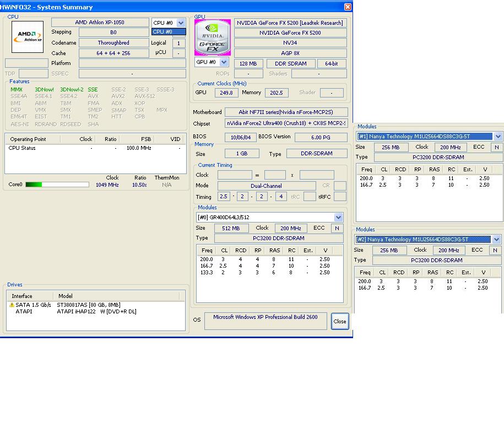The image size is (504, 423).
Task: Click the memory size 1 GB field
Action: click(x=242, y=154)
